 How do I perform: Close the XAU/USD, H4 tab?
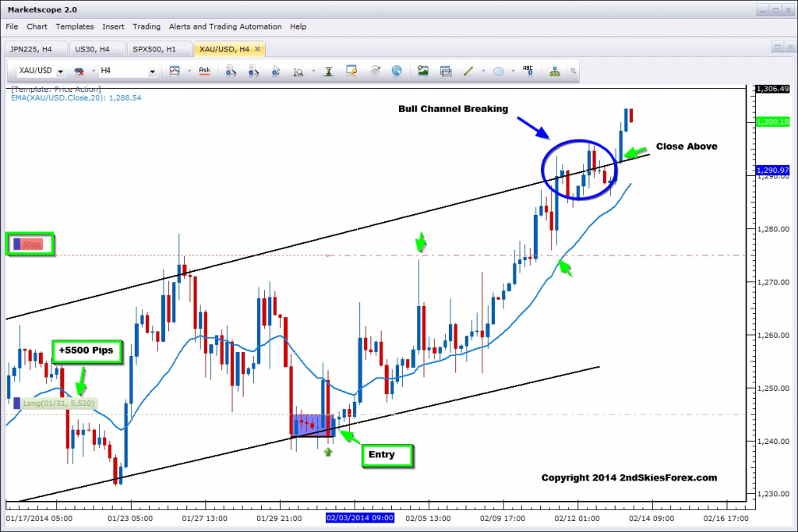pyautogui.click(x=257, y=49)
